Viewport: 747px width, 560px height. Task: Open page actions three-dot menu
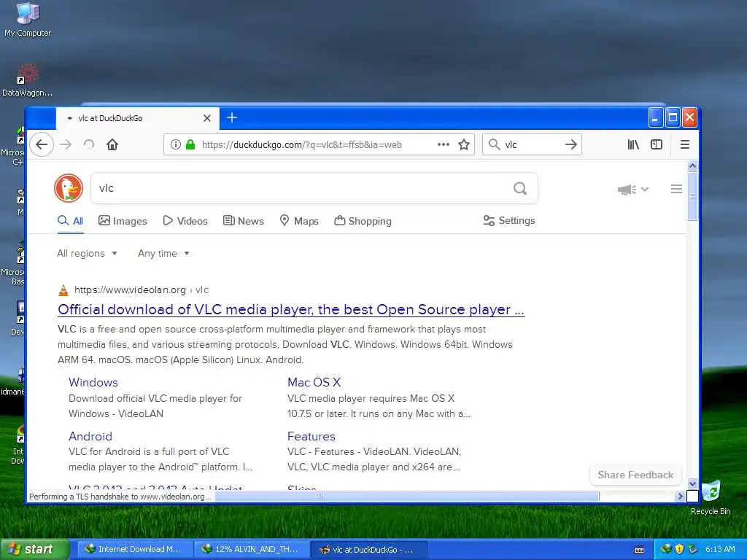tap(444, 144)
